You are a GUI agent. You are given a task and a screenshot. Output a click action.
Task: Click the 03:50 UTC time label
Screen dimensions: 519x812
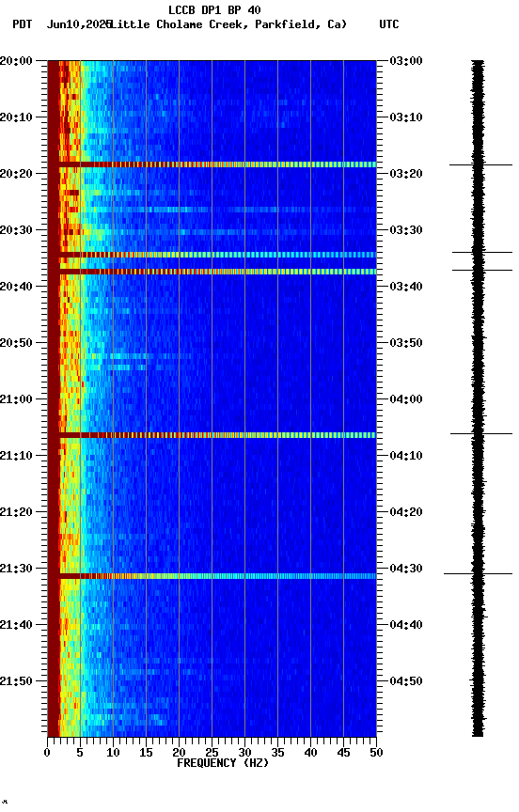click(x=406, y=343)
